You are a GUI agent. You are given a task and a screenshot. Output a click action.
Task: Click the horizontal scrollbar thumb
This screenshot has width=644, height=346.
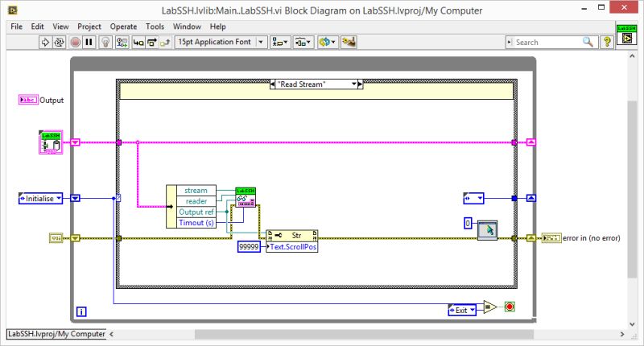point(364,334)
